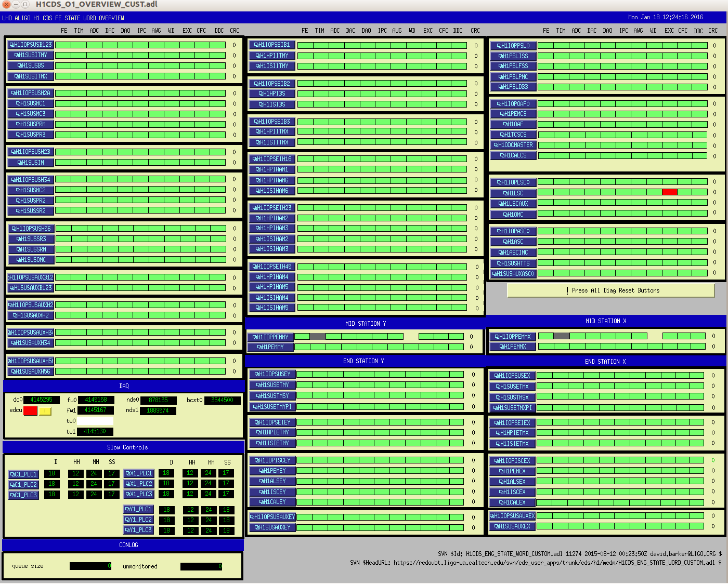
Task: Open the H1ODCMASTER display button
Action: point(513,145)
